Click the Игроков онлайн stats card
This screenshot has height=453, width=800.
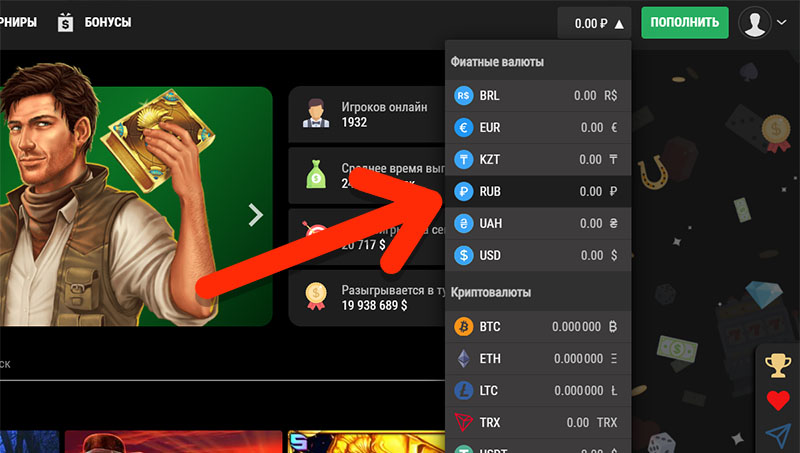coord(365,114)
